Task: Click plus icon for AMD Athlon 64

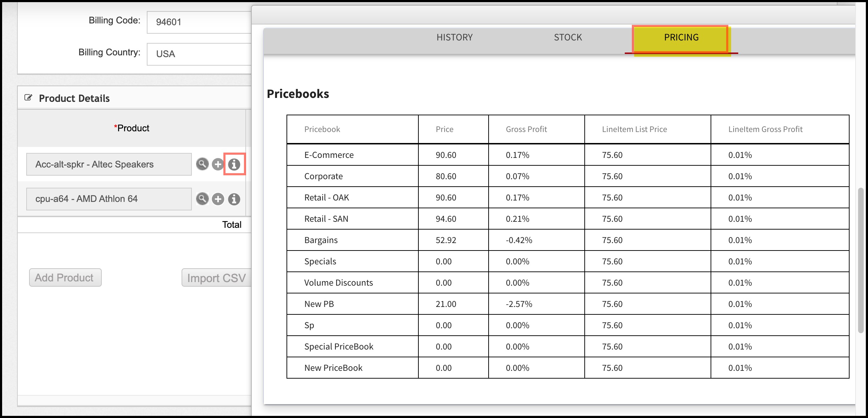Action: (x=218, y=199)
